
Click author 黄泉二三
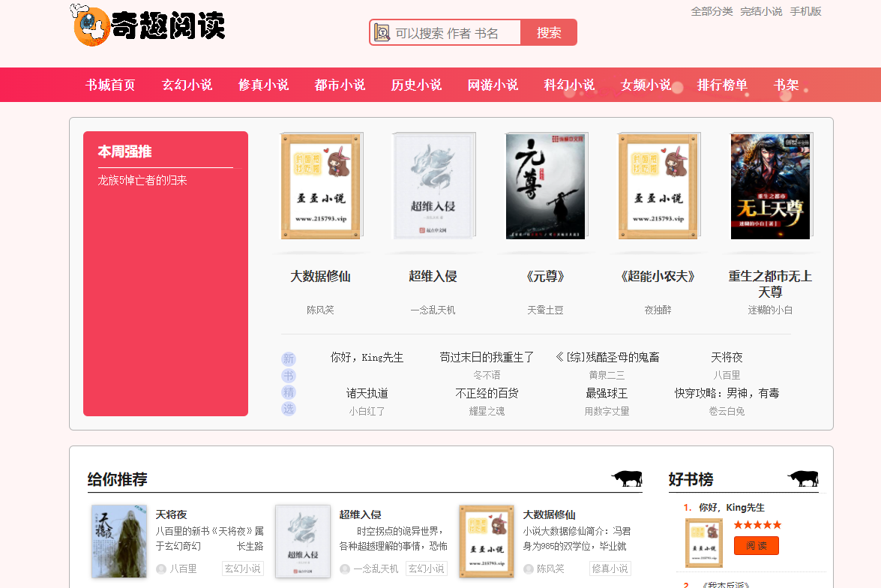(607, 375)
